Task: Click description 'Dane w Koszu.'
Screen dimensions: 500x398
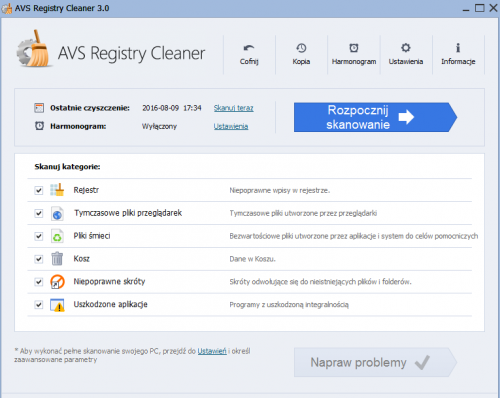Action: pyautogui.click(x=252, y=259)
